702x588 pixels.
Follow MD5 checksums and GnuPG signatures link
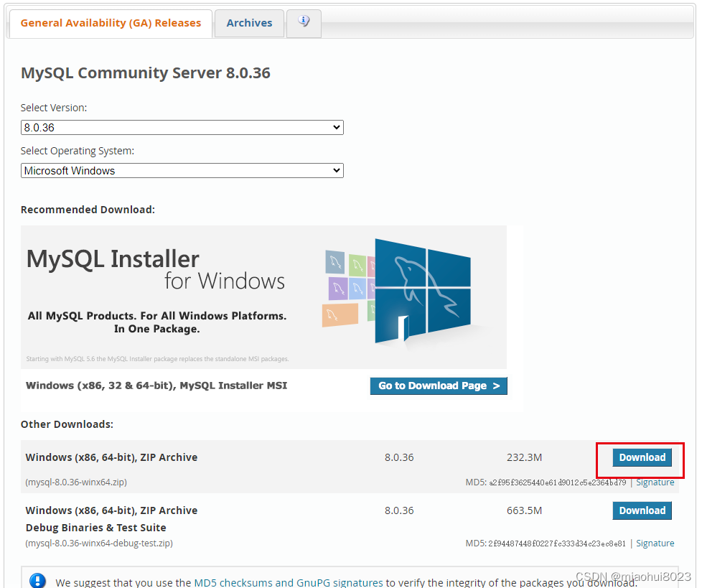[x=289, y=583]
